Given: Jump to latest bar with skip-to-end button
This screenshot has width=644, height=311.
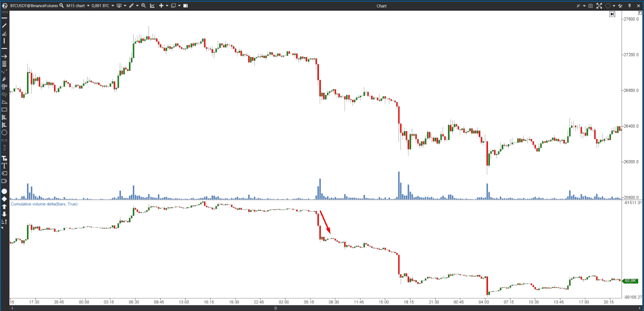Looking at the screenshot, I should click(612, 14).
